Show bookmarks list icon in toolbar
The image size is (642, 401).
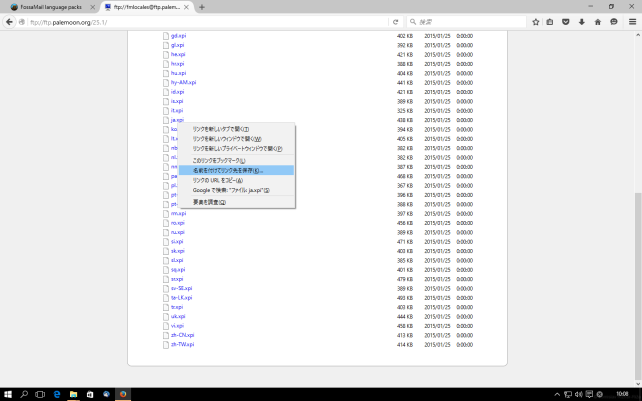[550, 22]
